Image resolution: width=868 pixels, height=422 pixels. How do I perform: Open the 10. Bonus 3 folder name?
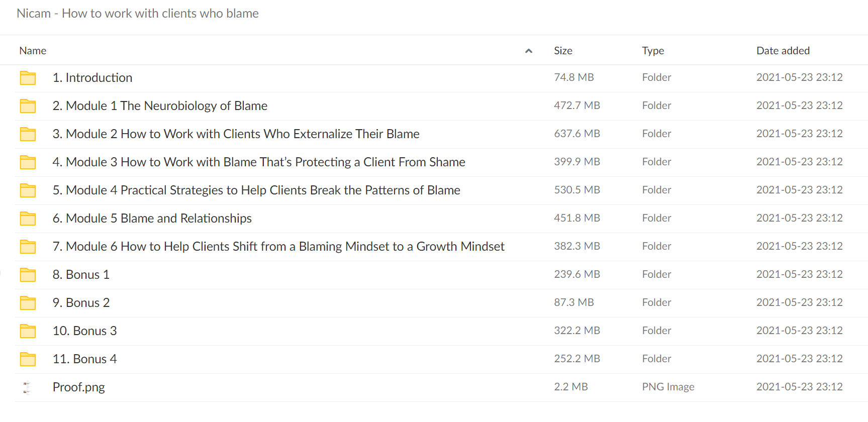(84, 331)
